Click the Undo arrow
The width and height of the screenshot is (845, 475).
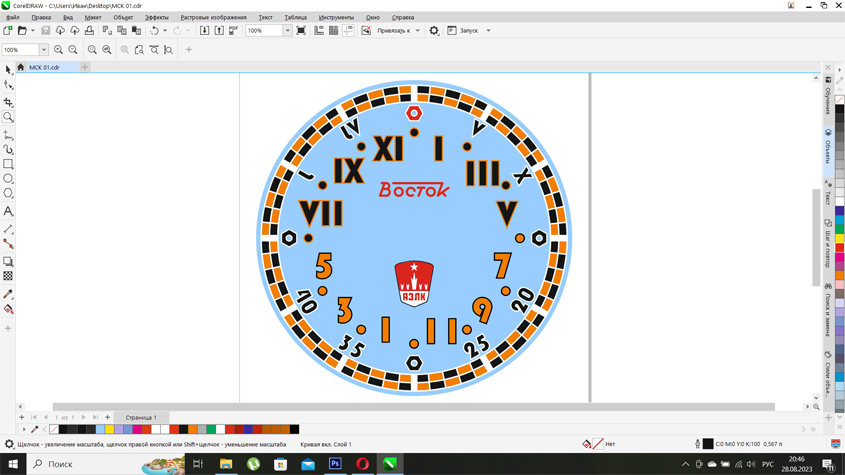tap(154, 31)
